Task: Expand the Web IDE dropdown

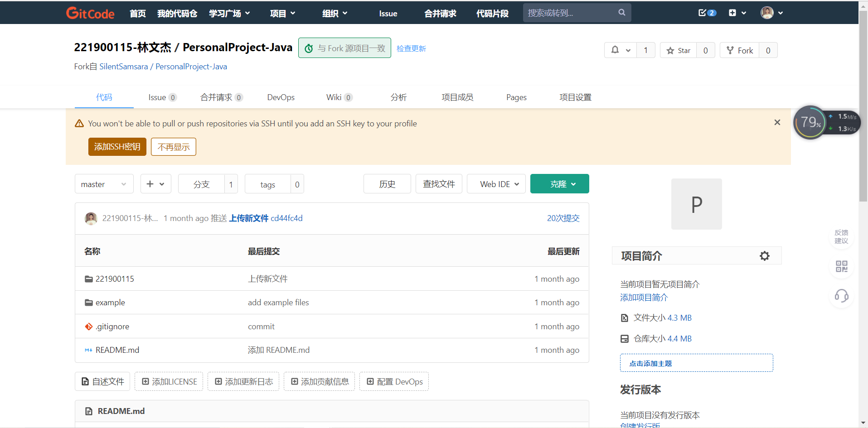Action: click(x=496, y=184)
